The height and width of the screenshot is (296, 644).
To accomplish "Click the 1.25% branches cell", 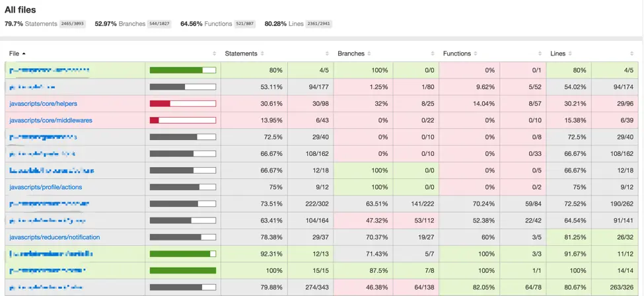I will [363, 87].
